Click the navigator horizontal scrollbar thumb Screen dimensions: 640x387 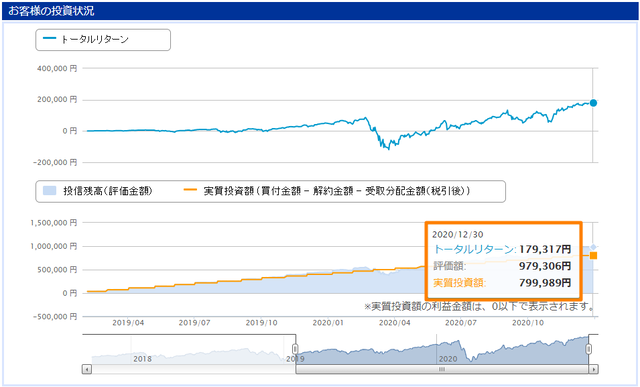pyautogui.click(x=442, y=369)
